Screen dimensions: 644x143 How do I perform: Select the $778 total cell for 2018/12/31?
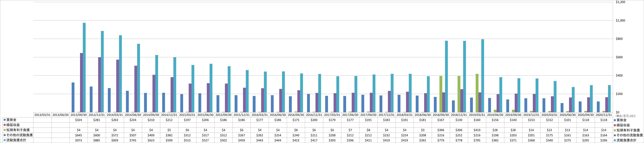pos(459,140)
